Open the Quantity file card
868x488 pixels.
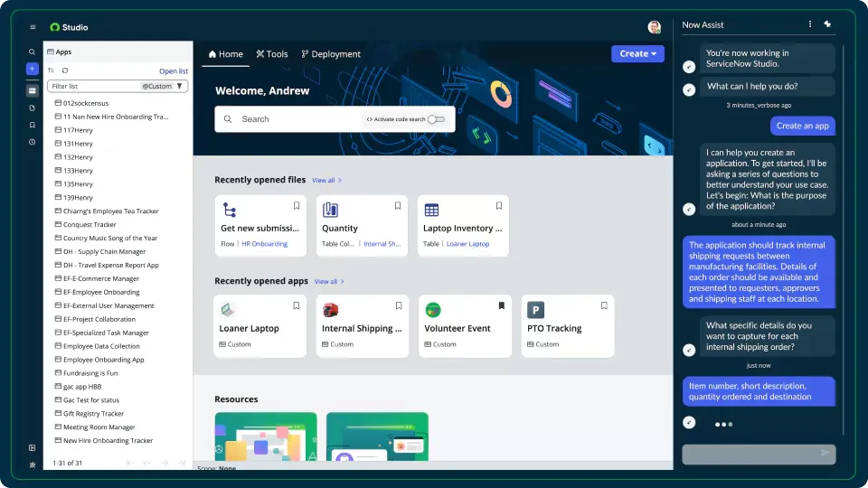(362, 226)
